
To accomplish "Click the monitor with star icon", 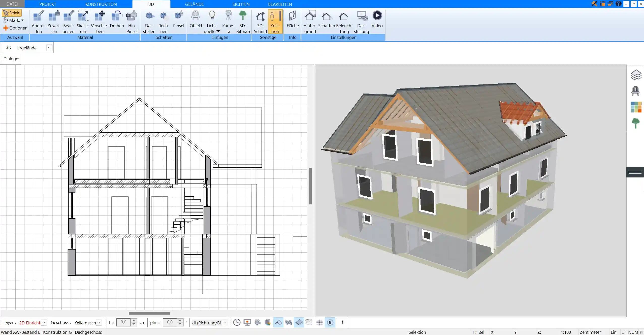I will pyautogui.click(x=247, y=322).
